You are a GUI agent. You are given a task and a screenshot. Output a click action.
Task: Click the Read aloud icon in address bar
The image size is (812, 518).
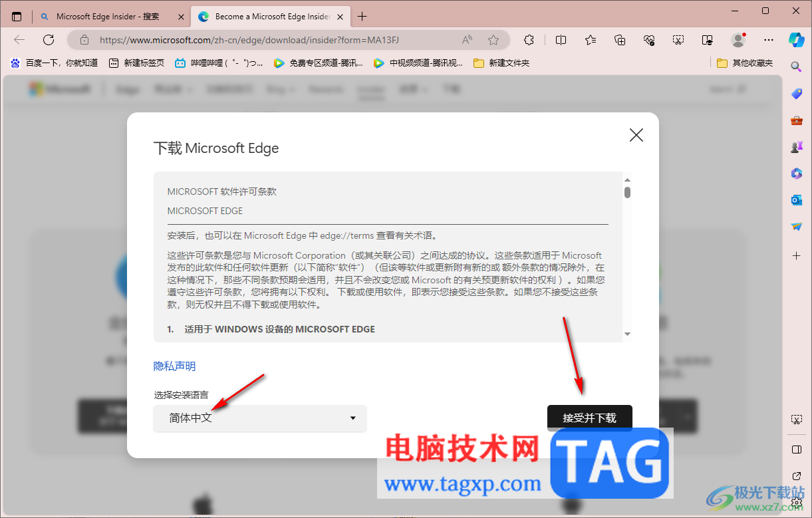467,40
